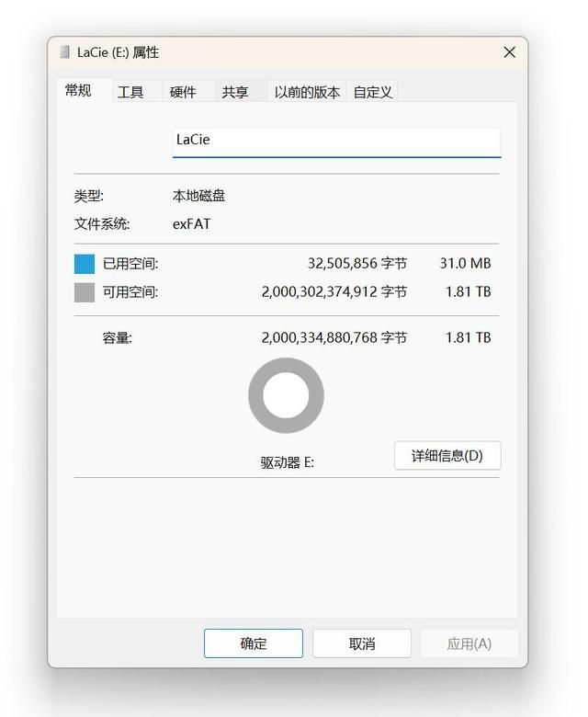Click the 已用空间: label
588x717 pixels.
pos(130,264)
